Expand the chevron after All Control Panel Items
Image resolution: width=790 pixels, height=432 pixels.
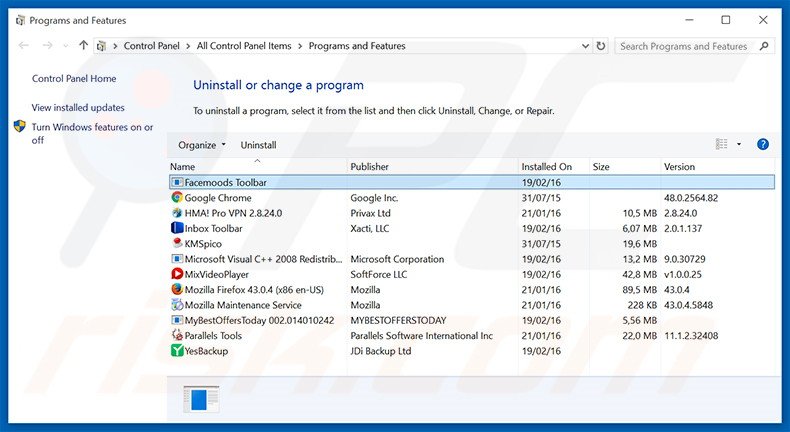(x=300, y=46)
